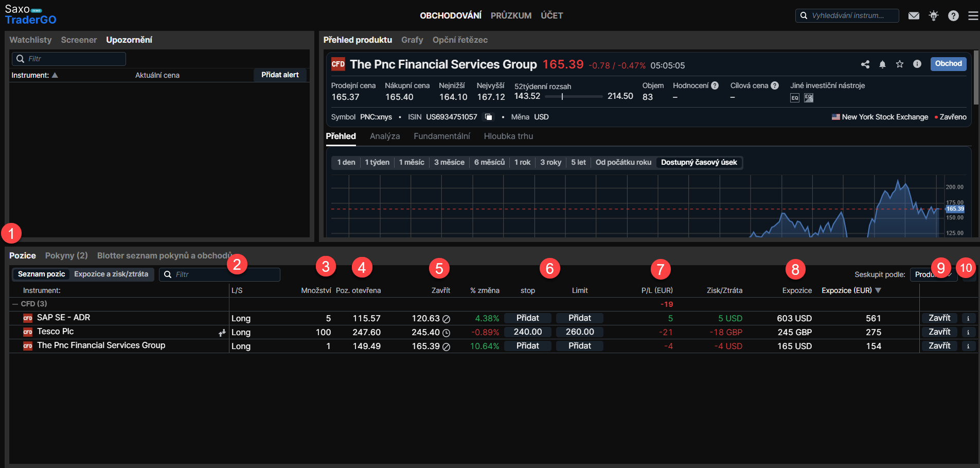This screenshot has width=980, height=468.
Task: Go to PRŮZKUM in the top menu
Action: (511, 15)
